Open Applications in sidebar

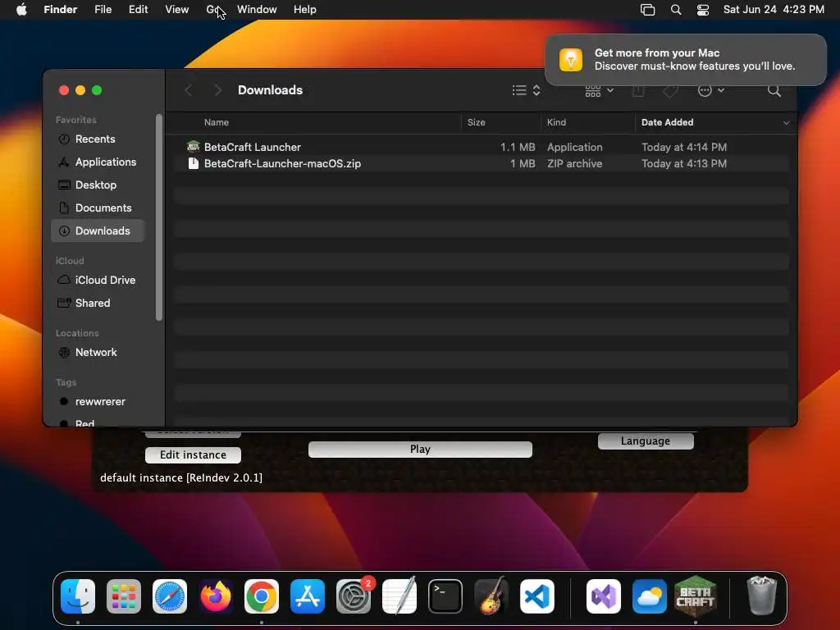pyautogui.click(x=98, y=162)
